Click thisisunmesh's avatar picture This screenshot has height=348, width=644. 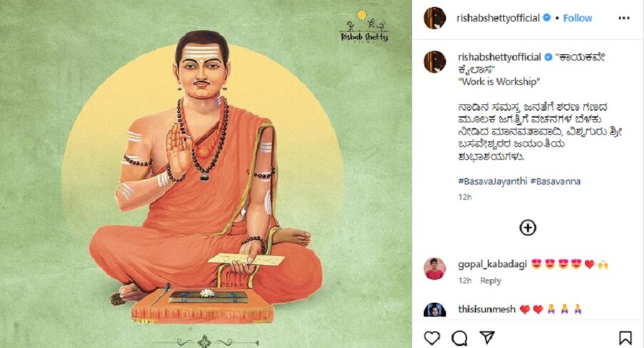[x=435, y=310]
